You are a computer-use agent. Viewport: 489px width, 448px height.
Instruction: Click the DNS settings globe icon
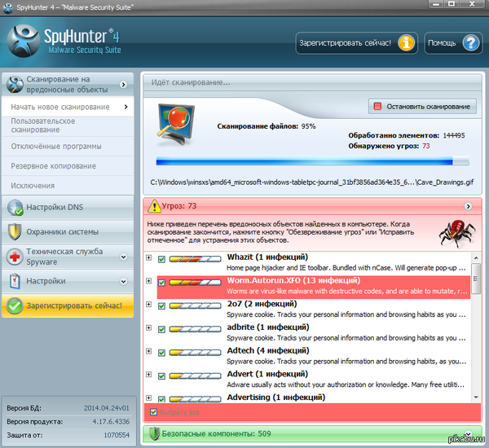[x=15, y=208]
